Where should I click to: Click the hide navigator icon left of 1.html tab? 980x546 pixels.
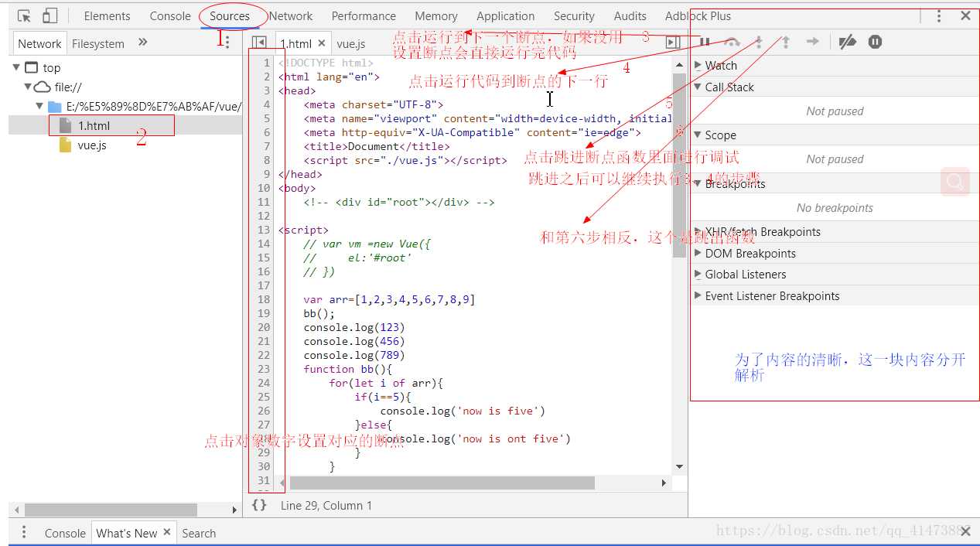point(259,43)
